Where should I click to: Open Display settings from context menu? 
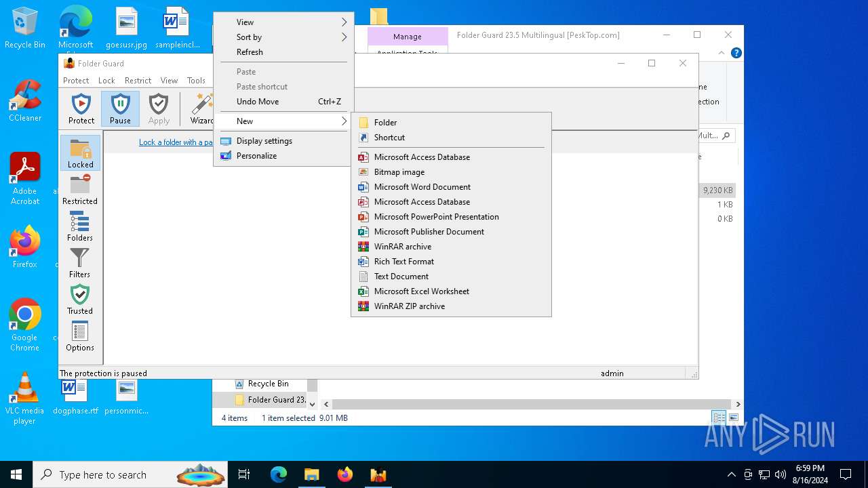point(283,141)
